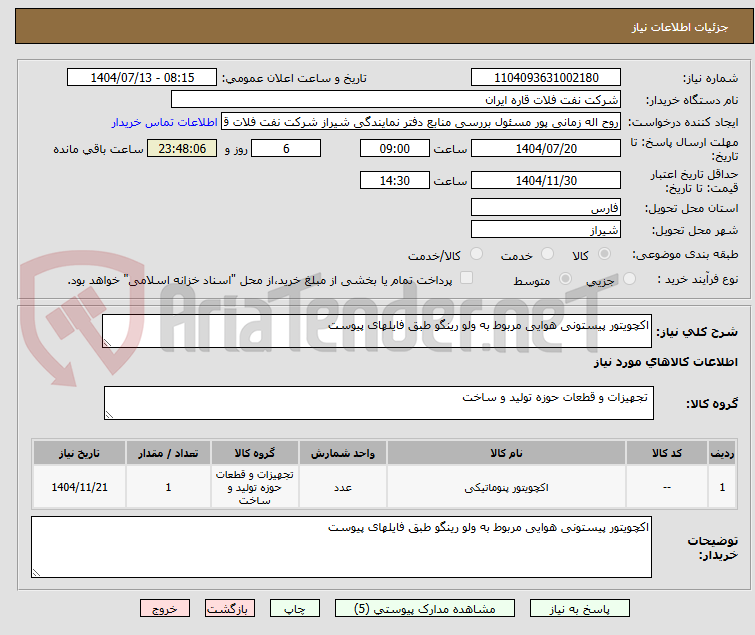Image resolution: width=755 pixels, height=635 pixels.
Task: Click the چاپ print button
Action: tap(295, 608)
